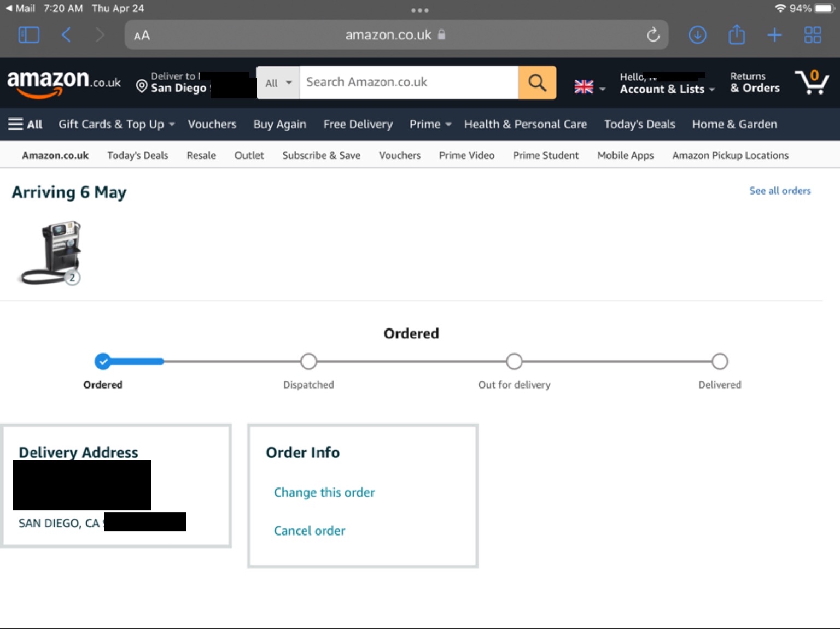Click the Ordered progress checkmark
The height and width of the screenshot is (629, 840).
coord(103,361)
